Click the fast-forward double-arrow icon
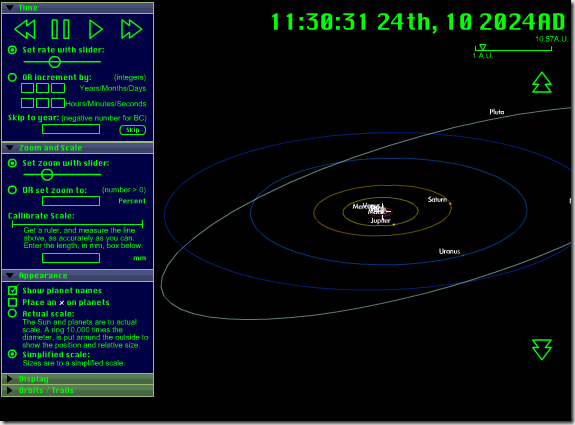 [131, 29]
